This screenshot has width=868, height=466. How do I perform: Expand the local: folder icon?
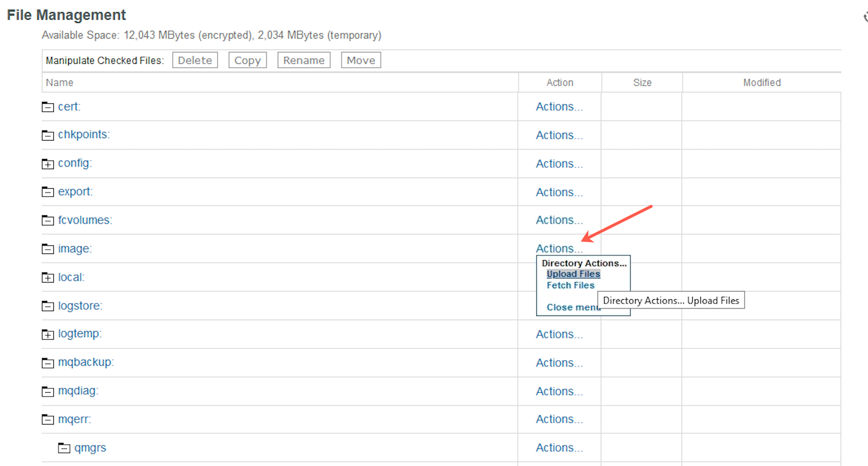pyautogui.click(x=48, y=277)
